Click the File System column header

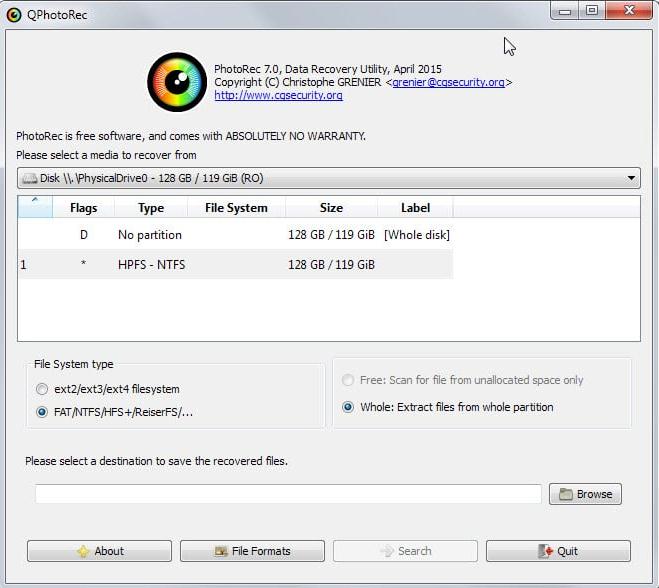pos(236,208)
